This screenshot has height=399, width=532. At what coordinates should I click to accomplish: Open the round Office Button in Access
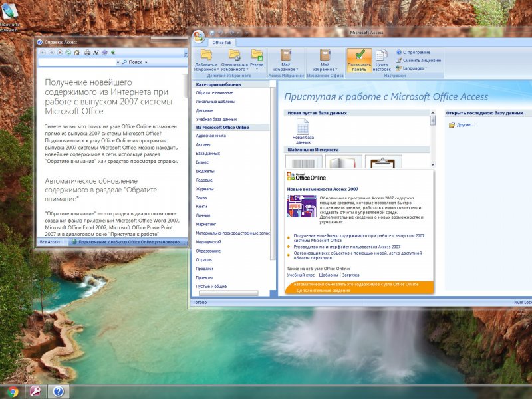point(199,37)
